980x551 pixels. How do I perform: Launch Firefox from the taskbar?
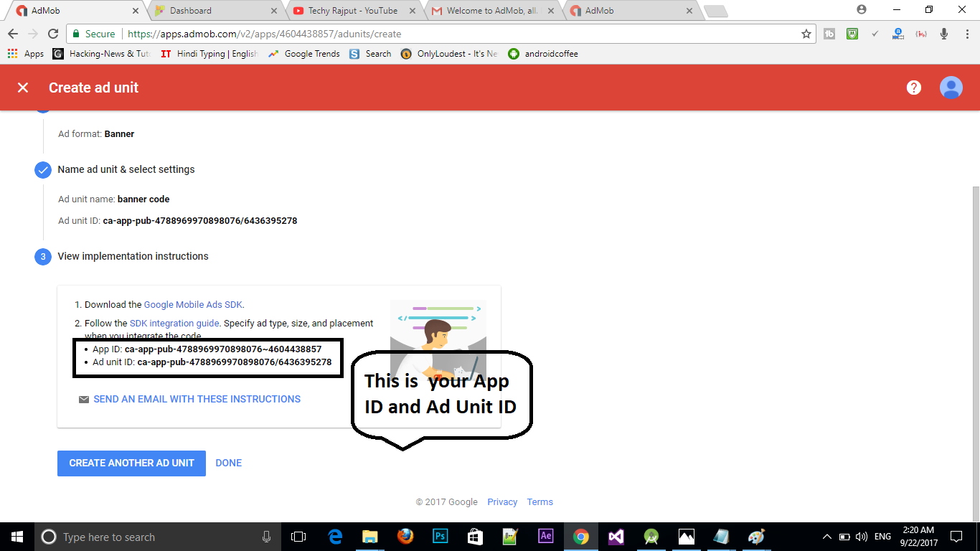405,537
